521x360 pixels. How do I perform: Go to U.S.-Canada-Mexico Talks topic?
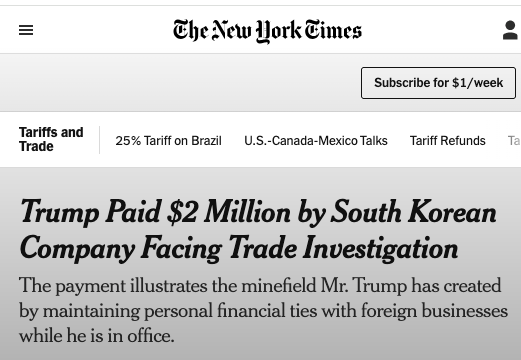316,141
